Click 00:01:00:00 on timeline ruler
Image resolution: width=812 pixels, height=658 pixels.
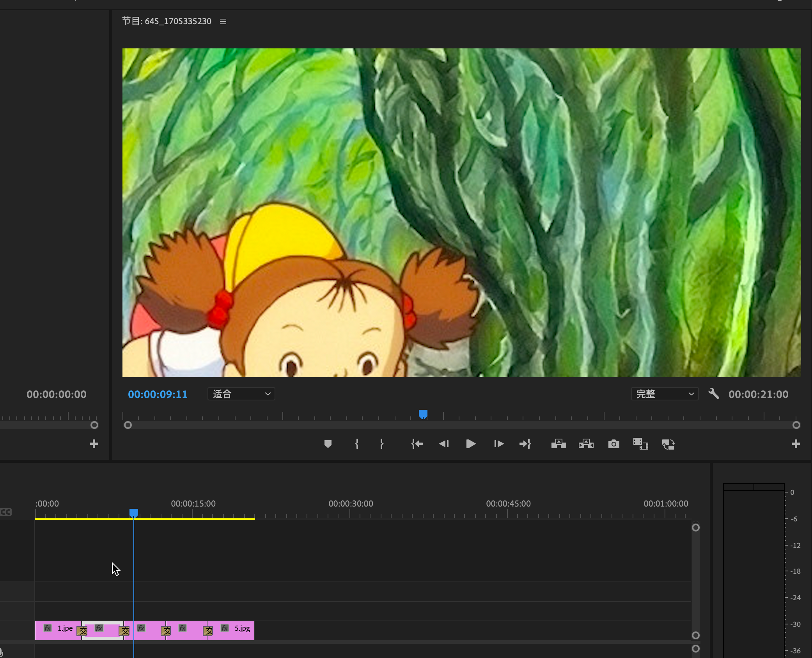tap(666, 503)
